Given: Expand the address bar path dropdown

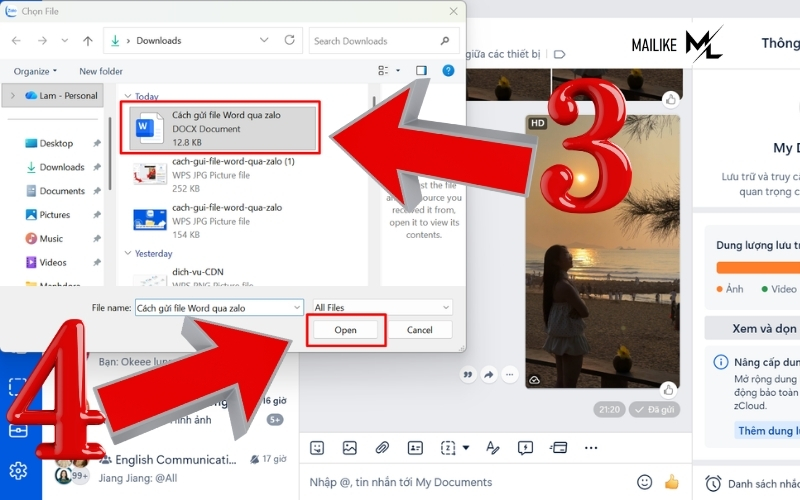Looking at the screenshot, I should pyautogui.click(x=264, y=40).
